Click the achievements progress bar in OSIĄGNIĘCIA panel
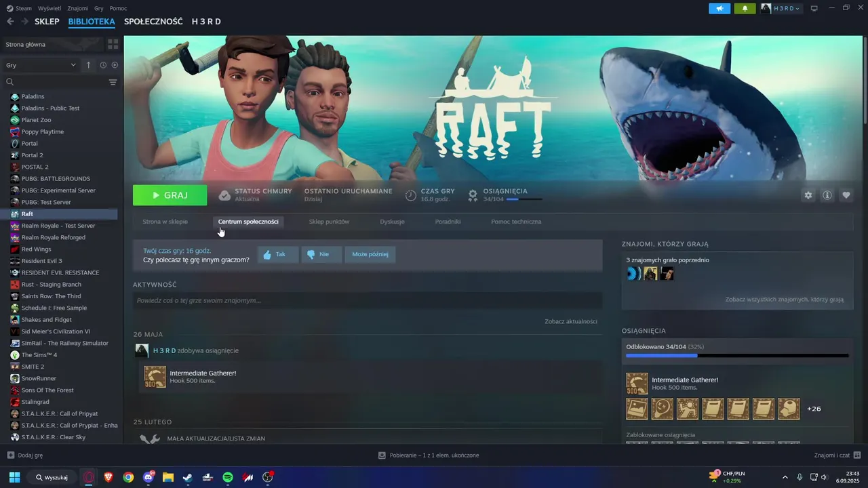The image size is (868, 488). 737,355
